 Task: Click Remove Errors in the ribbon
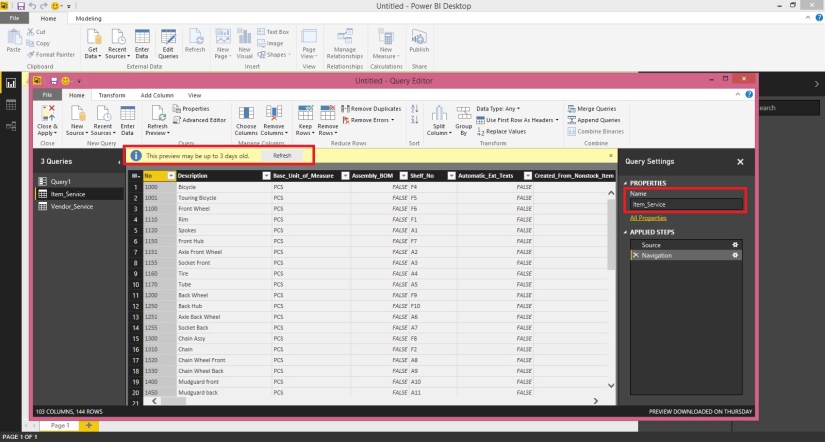368,120
